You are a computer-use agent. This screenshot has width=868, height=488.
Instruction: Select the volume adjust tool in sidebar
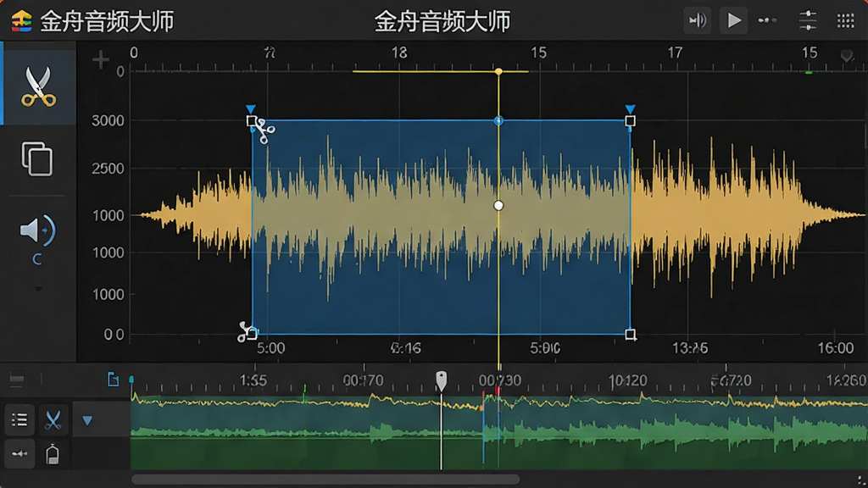pyautogui.click(x=37, y=230)
